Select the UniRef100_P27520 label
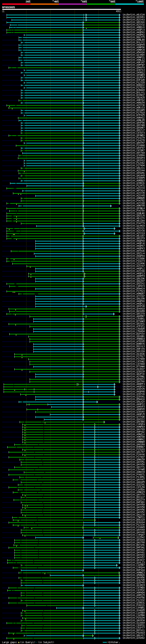This screenshot has height=644, width=146. [134, 87]
